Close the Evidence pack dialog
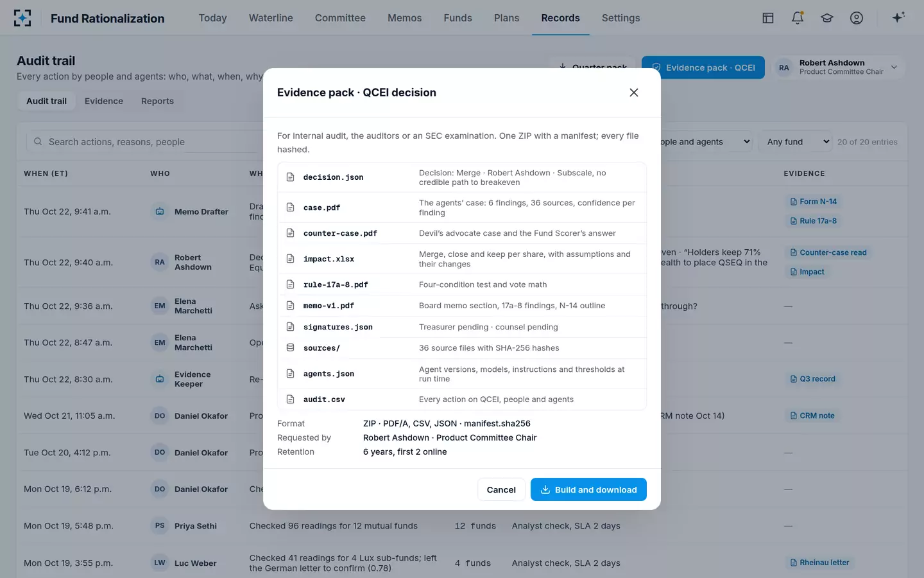The height and width of the screenshot is (578, 924). [634, 92]
